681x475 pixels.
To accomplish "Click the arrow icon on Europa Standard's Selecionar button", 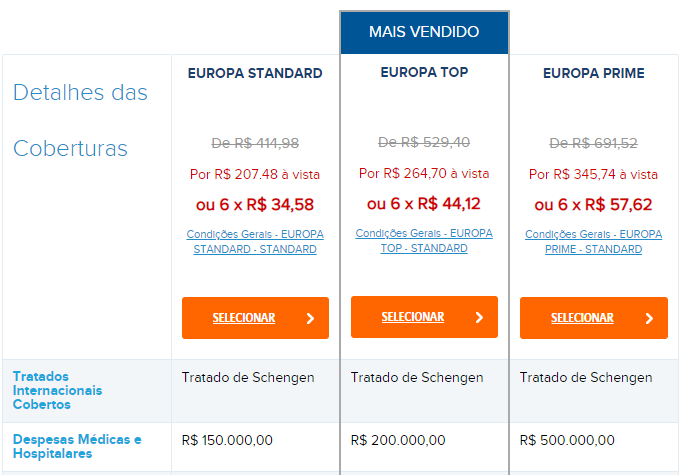I will 310,318.
